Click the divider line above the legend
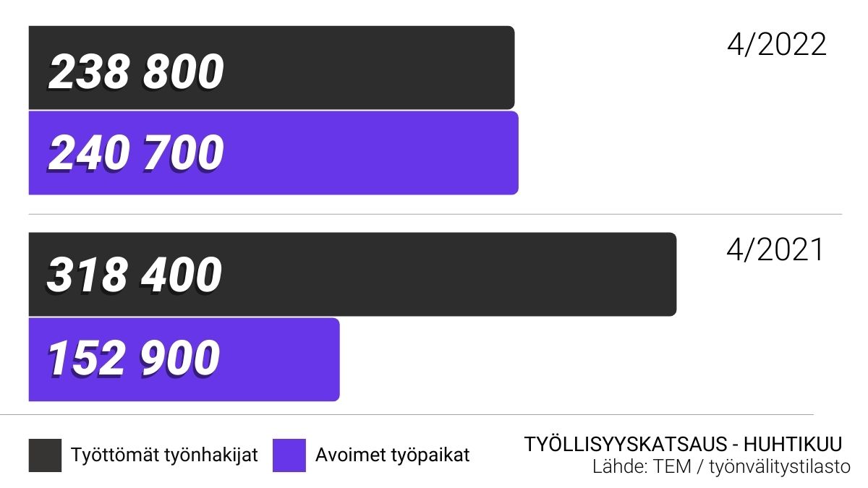The image size is (868, 488). (x=407, y=414)
